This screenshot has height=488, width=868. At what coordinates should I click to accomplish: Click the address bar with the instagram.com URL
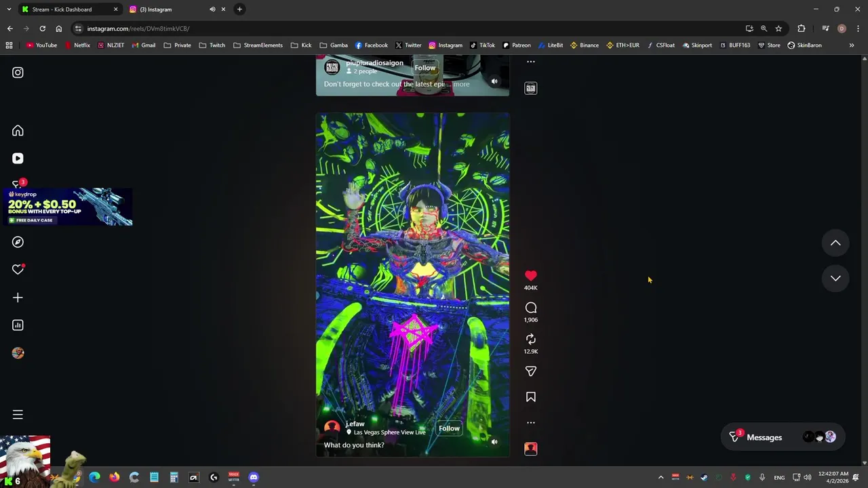click(x=407, y=28)
